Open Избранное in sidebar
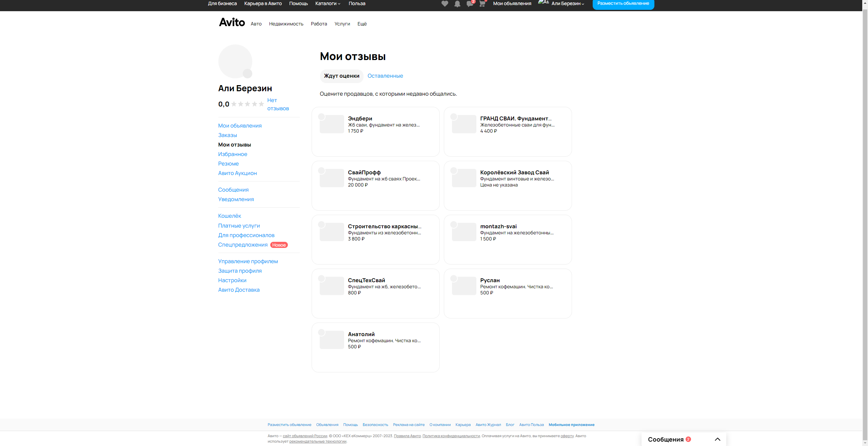Screen dimensions: 868x446 click(x=233, y=154)
